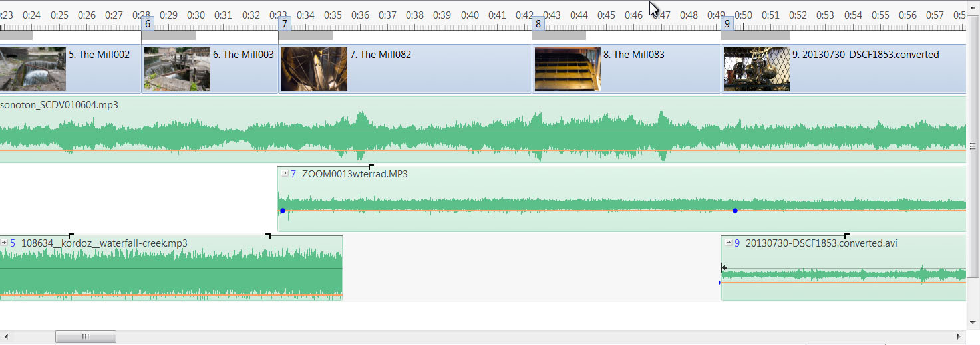Click the fade bracket handle above the converted.avi track
This screenshot has height=345, width=980.
(847, 235)
